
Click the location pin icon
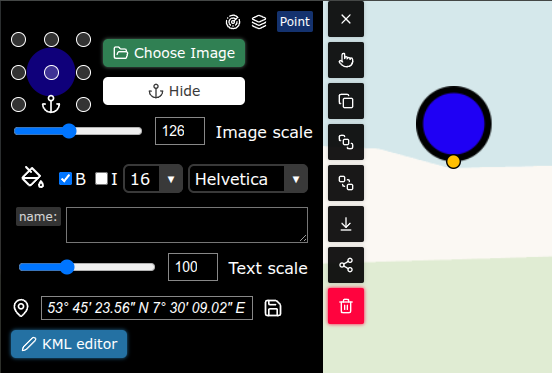21,308
